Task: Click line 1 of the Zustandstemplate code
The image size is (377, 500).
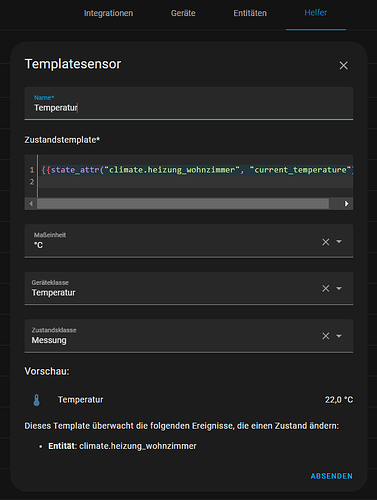Action: 197,170
